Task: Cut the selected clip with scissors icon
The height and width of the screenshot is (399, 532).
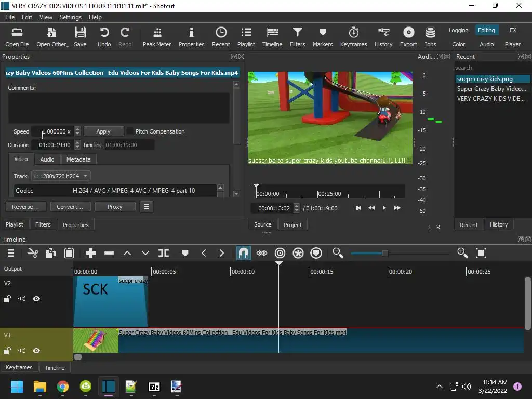Action: click(x=33, y=253)
